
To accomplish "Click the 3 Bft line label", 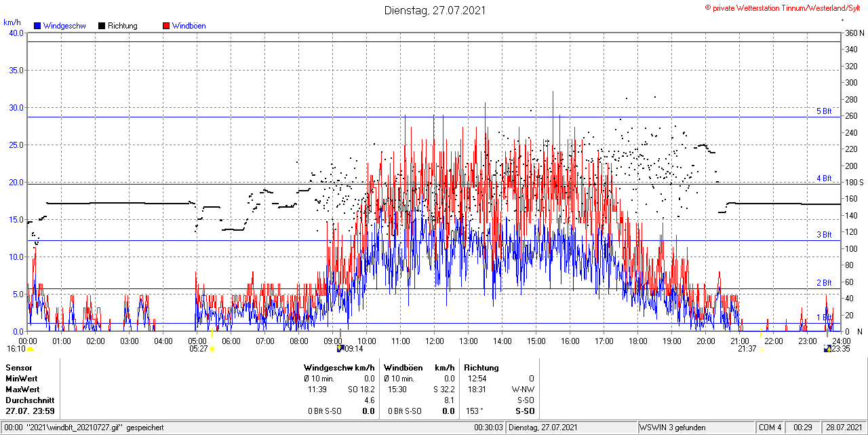I will click(x=824, y=235).
